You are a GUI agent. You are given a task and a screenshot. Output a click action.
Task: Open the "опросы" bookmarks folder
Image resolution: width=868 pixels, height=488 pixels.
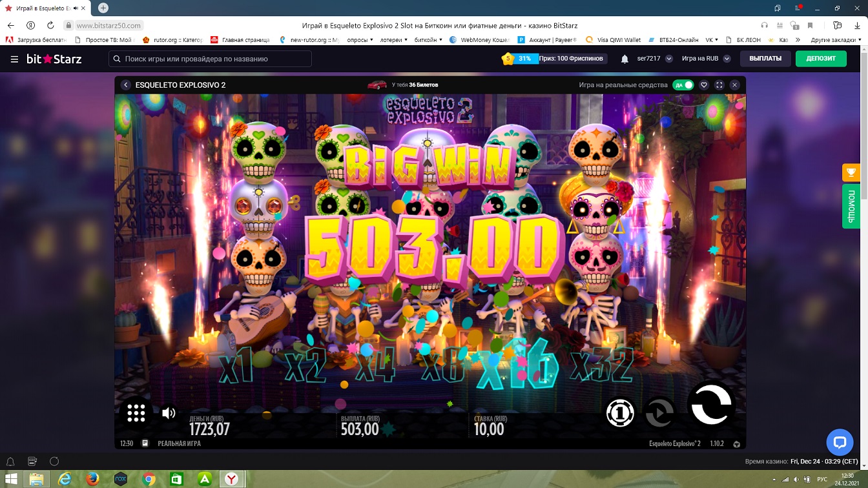click(x=360, y=40)
